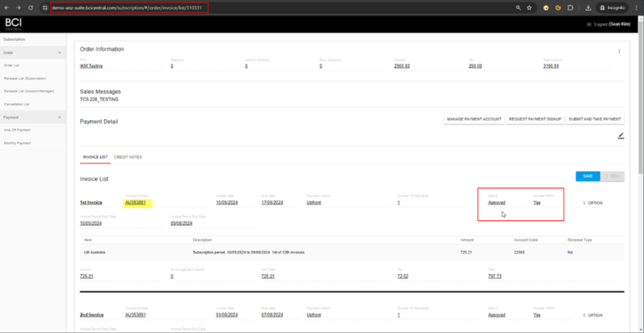Collapse the Order section in the sidebar
The height and width of the screenshot is (333, 644).
[x=60, y=51]
